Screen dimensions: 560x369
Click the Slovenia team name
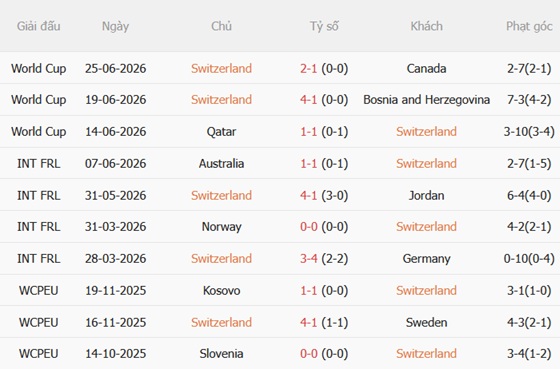(x=221, y=354)
